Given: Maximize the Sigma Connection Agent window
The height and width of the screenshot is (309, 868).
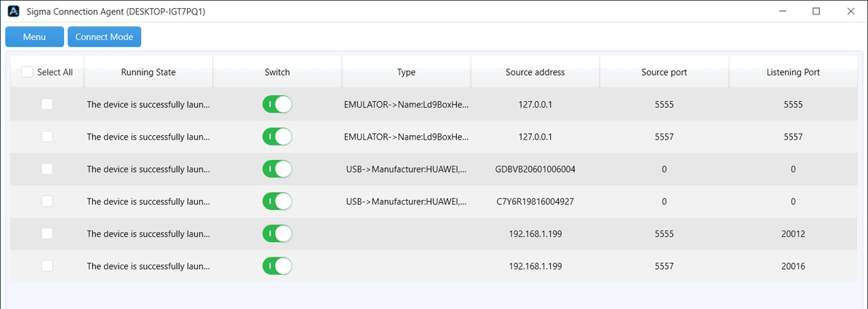Looking at the screenshot, I should coord(816,11).
